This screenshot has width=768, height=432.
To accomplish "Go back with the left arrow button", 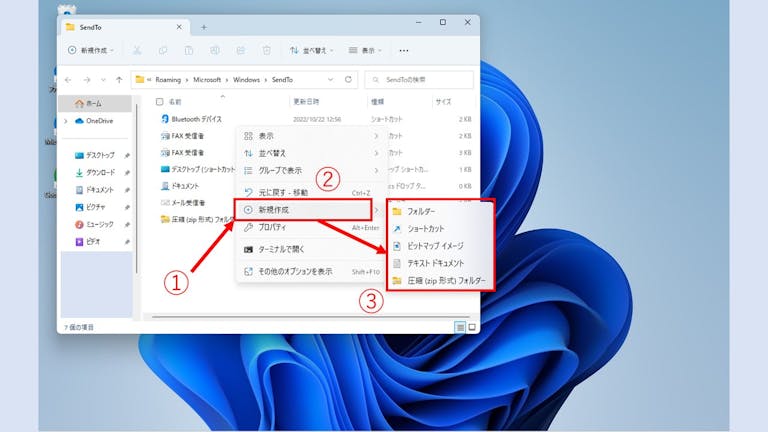I will (x=68, y=80).
